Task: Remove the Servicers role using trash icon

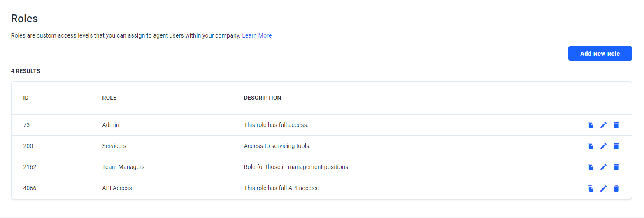Action: [x=616, y=146]
